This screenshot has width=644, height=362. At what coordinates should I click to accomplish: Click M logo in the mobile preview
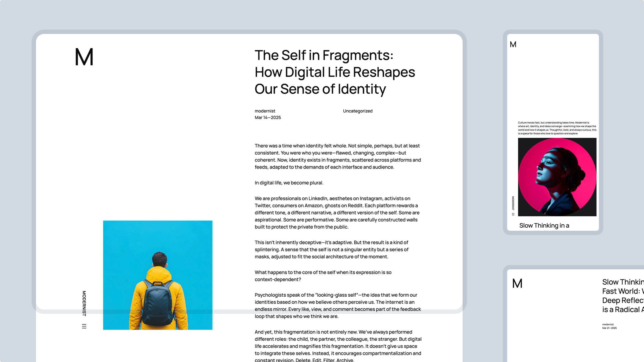[x=513, y=45]
